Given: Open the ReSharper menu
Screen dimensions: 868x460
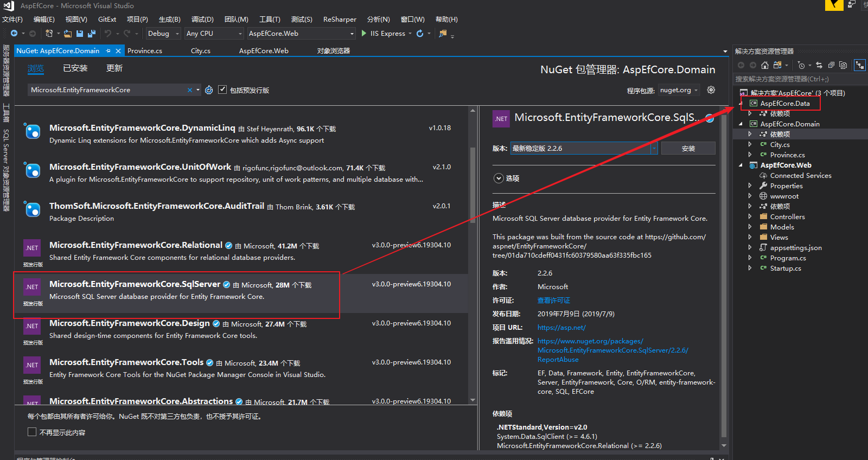Looking at the screenshot, I should pyautogui.click(x=340, y=19).
